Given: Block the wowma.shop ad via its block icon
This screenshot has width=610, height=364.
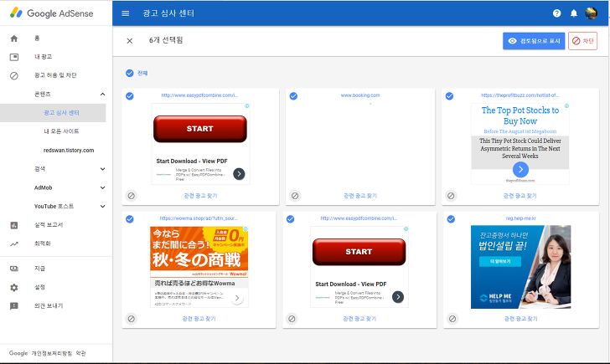Looking at the screenshot, I should (x=132, y=319).
